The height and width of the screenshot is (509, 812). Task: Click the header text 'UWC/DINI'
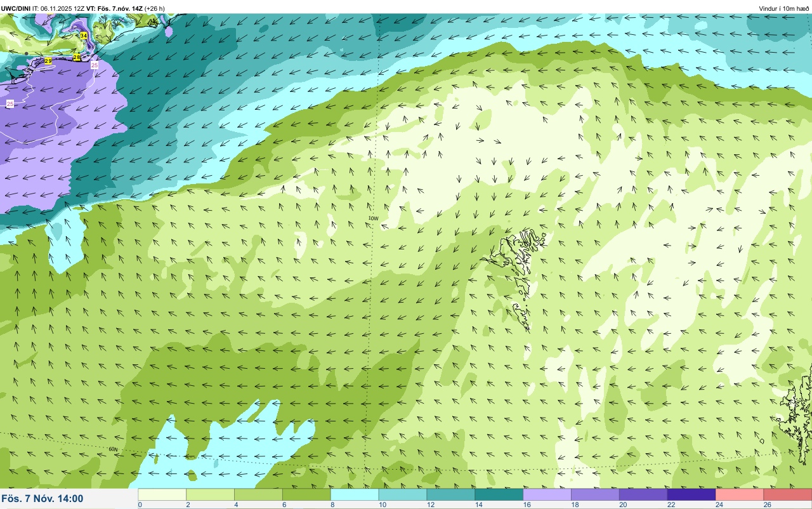click(x=16, y=8)
